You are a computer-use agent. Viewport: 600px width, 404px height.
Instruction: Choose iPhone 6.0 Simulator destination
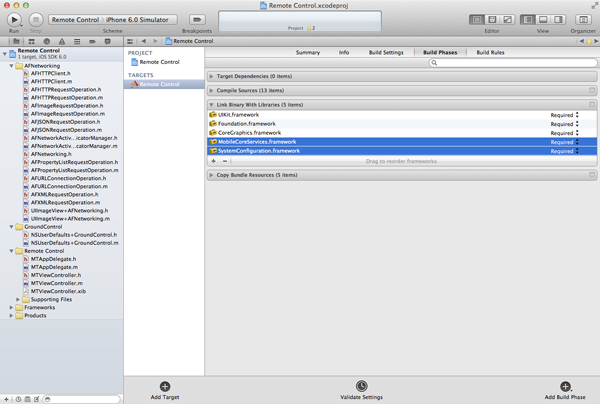[x=137, y=20]
